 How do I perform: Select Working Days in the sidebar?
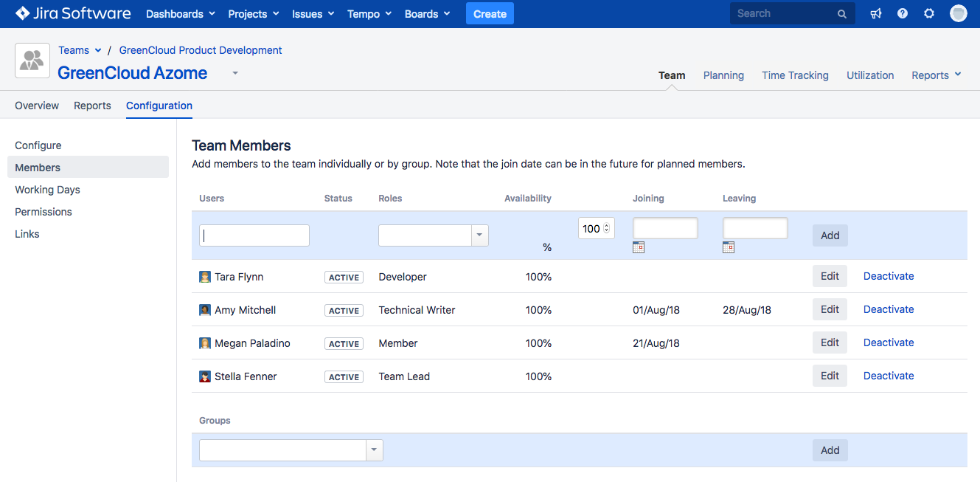pos(47,190)
